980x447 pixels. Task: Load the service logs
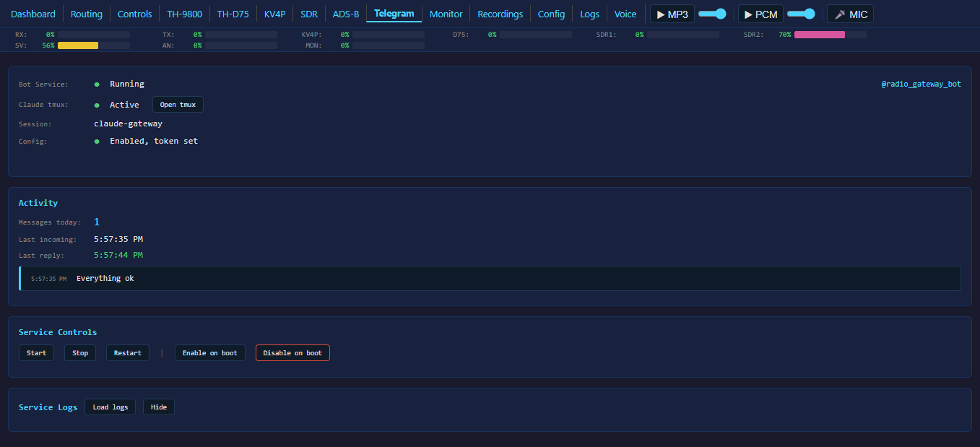[110, 407]
